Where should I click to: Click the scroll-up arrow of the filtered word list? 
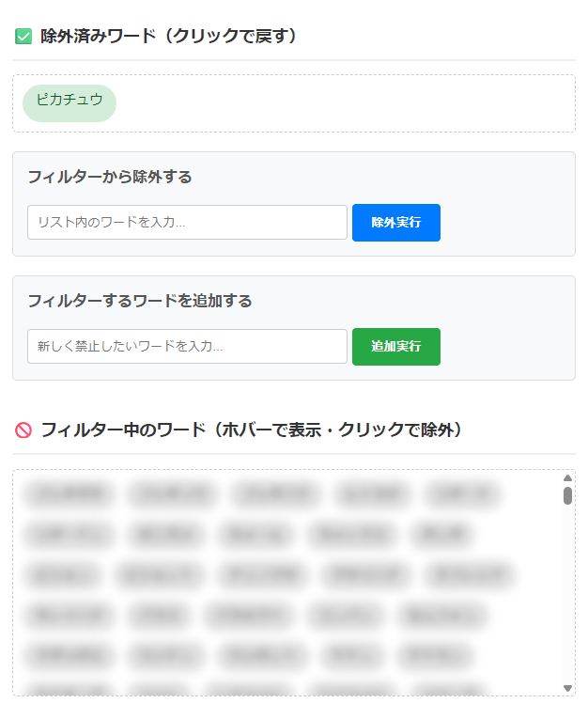point(567,477)
